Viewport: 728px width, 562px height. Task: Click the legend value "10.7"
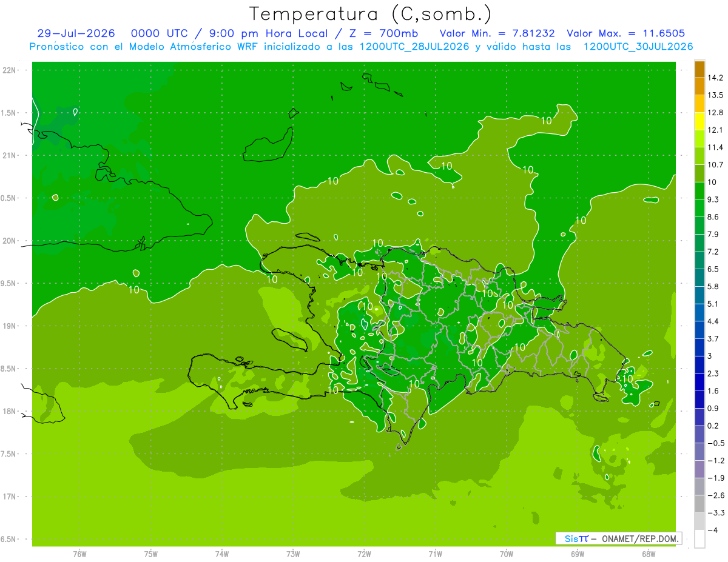point(716,165)
